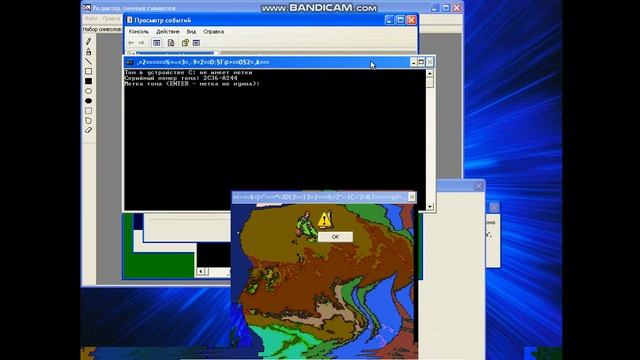Open the Действие menu
640x360 pixels.
coord(168,31)
